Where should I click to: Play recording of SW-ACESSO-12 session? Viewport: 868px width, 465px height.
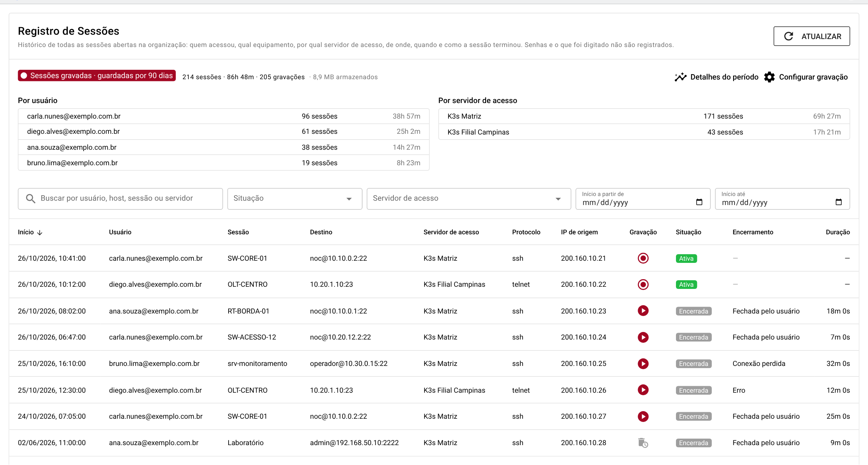(x=643, y=337)
